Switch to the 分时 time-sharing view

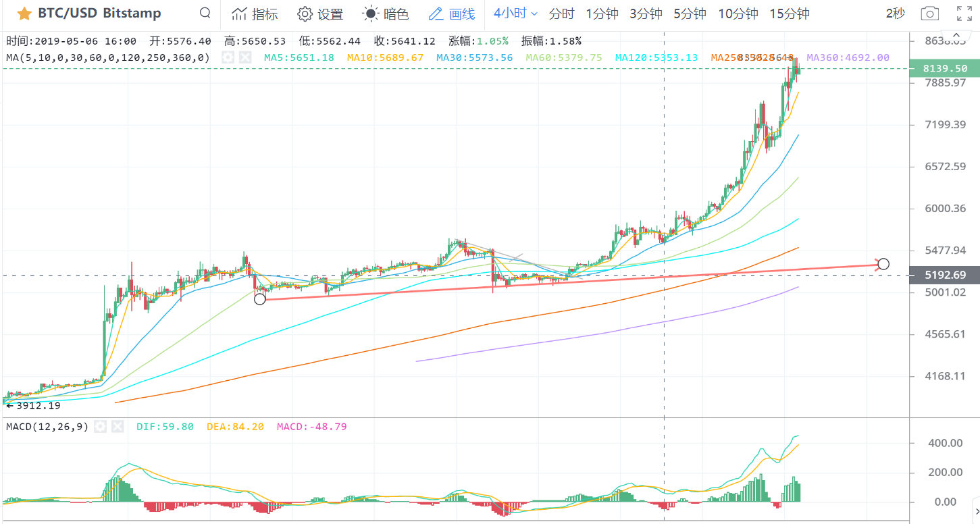(562, 14)
